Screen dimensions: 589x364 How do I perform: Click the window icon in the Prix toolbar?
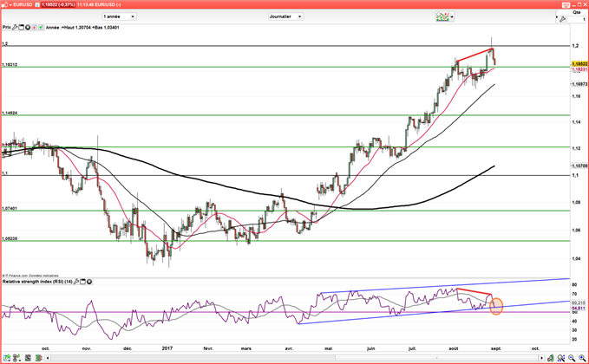[21, 28]
